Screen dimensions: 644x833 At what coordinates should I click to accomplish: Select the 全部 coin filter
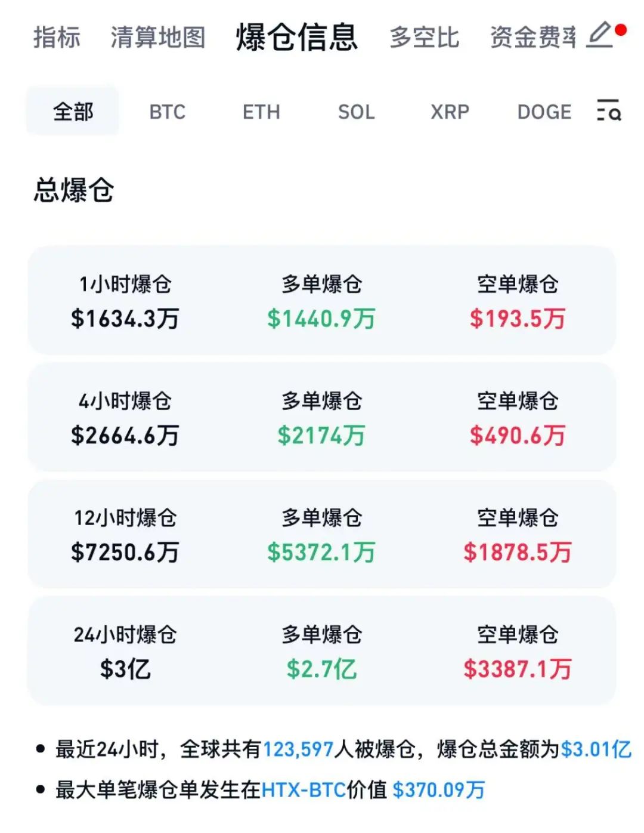pyautogui.click(x=73, y=112)
